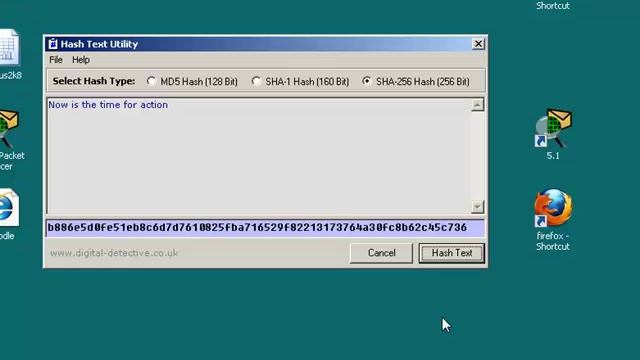The width and height of the screenshot is (640, 360).
Task: Open the File menu
Action: pos(56,60)
